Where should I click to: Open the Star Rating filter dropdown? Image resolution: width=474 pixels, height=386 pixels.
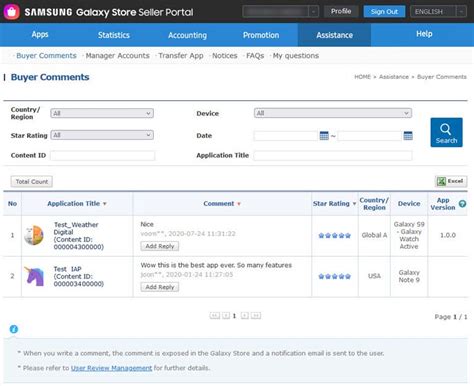102,135
